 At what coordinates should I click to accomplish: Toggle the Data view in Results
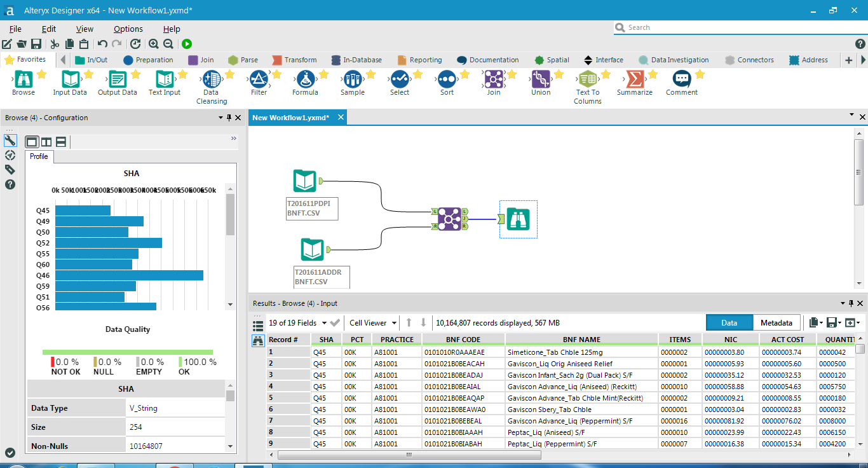click(729, 323)
